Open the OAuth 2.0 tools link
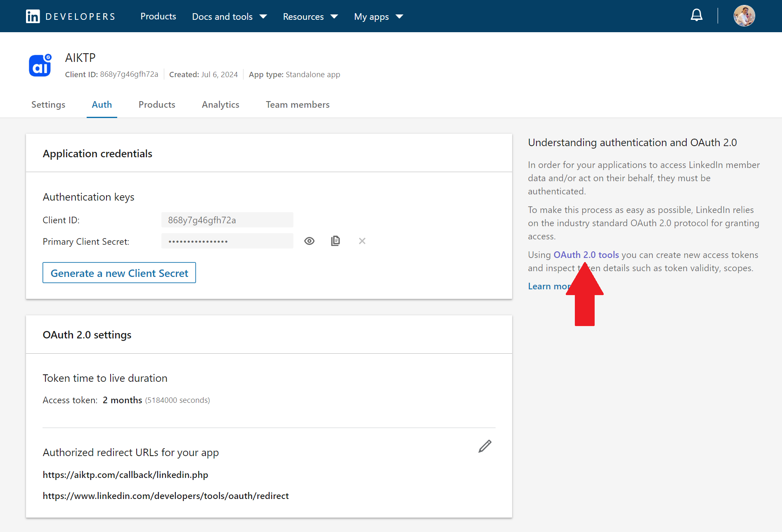This screenshot has height=532, width=782. (586, 255)
